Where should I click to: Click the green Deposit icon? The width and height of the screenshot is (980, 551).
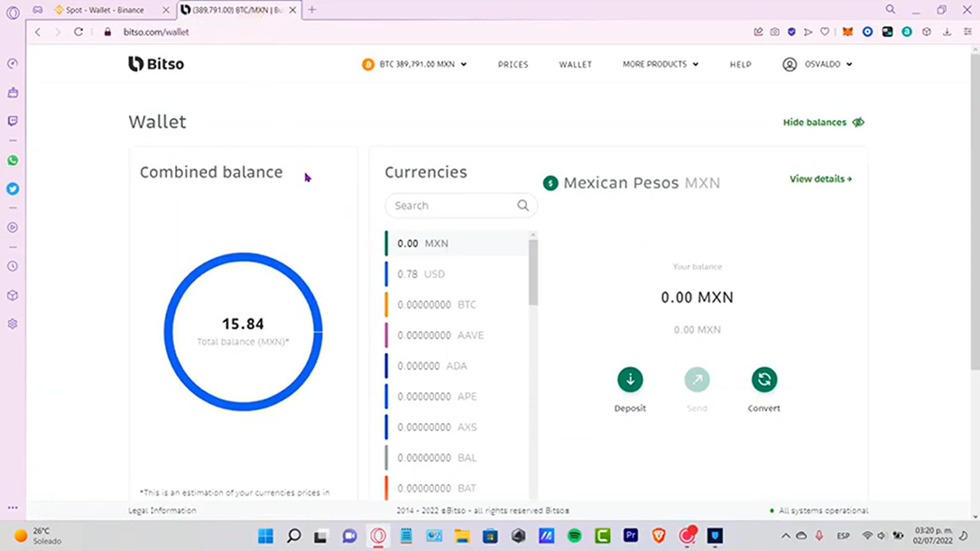click(630, 380)
